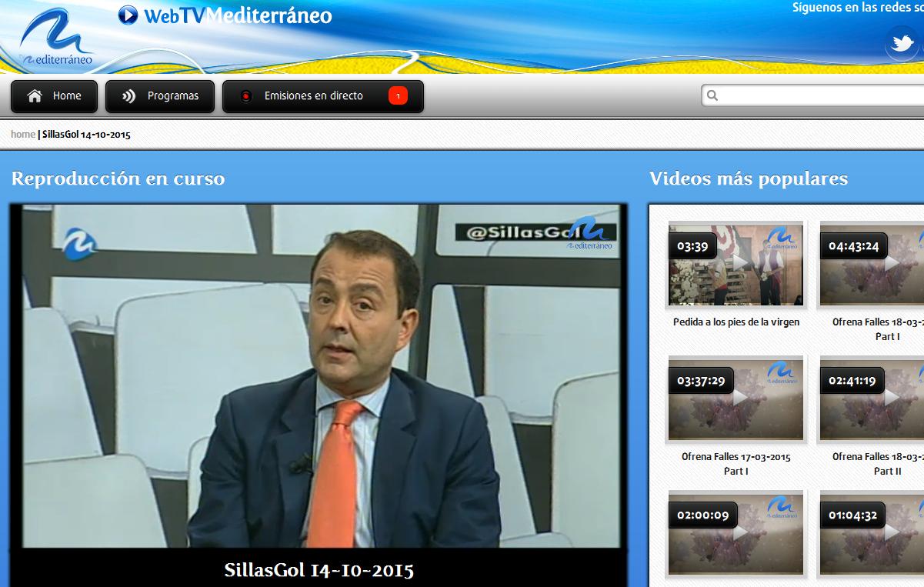924x587 pixels.
Task: Click the 'SillasGol 14-10-2015' breadcrumb text
Action: [x=86, y=134]
